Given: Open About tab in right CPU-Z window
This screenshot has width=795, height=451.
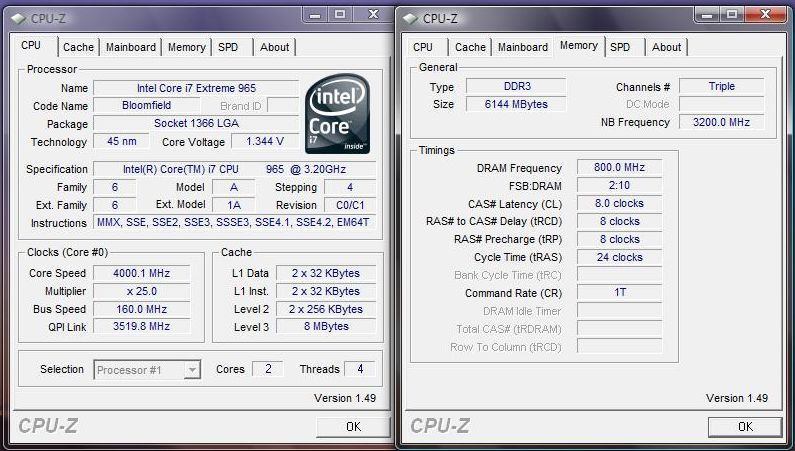Looking at the screenshot, I should (666, 47).
